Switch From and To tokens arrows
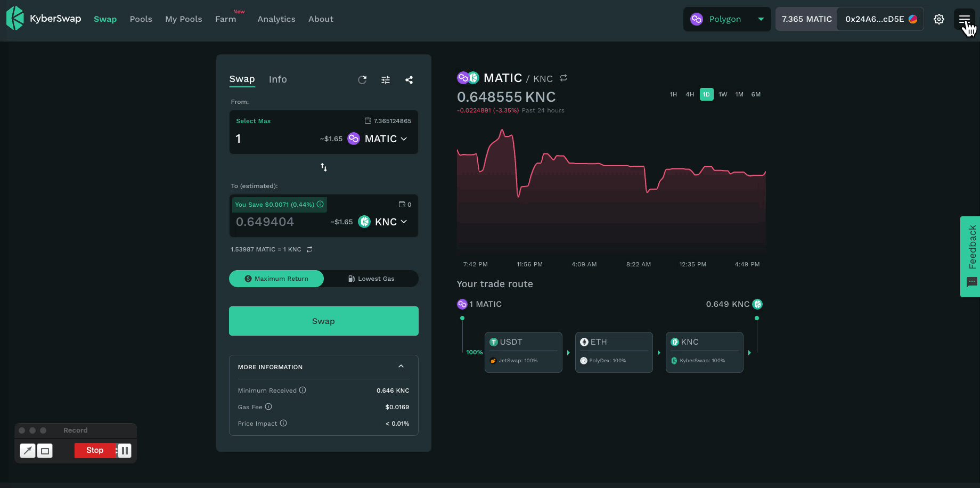Viewport: 980px width, 488px height. tap(323, 167)
